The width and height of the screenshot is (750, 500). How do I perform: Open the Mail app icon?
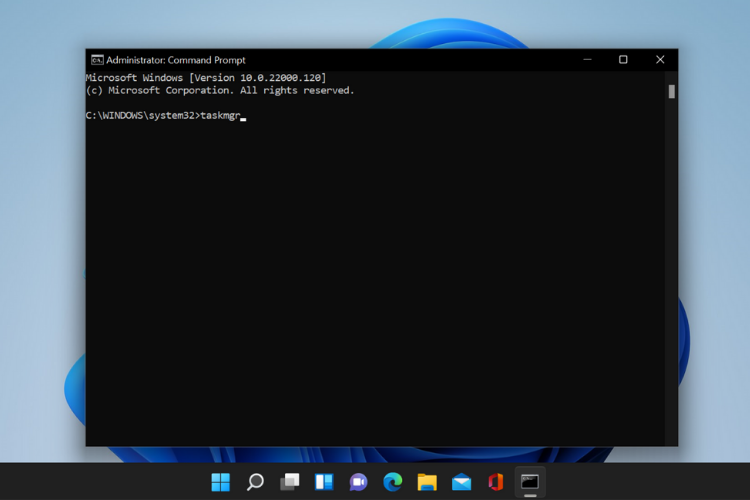(462, 482)
